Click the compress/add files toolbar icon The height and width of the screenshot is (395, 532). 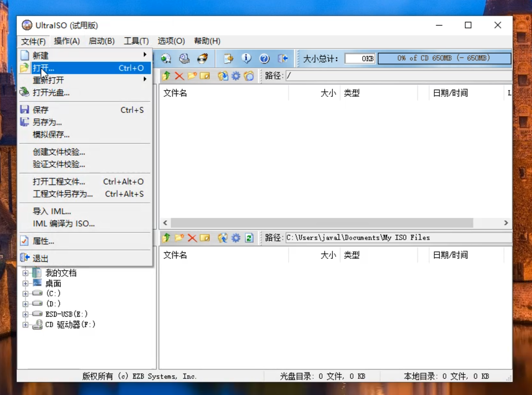pos(228,59)
